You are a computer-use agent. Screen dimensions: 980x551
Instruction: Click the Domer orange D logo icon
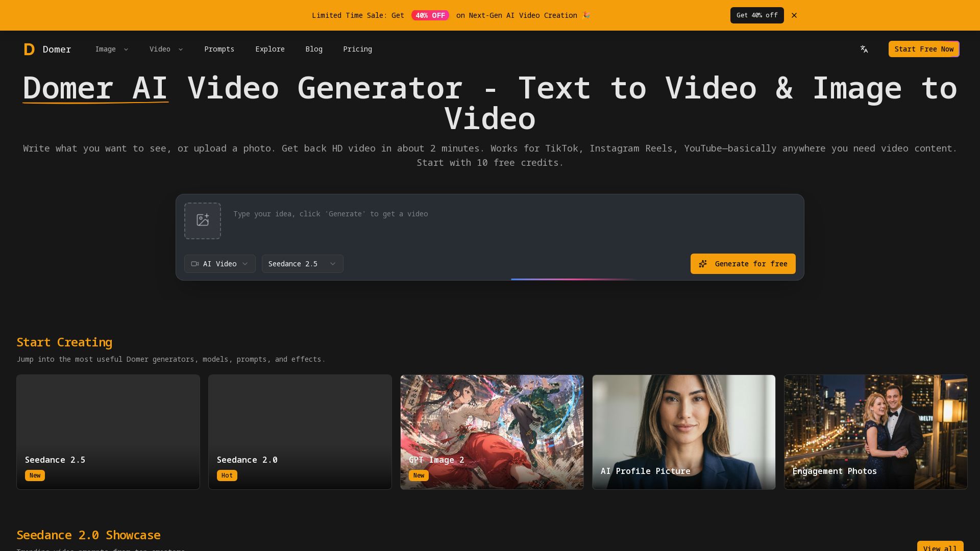pyautogui.click(x=29, y=49)
